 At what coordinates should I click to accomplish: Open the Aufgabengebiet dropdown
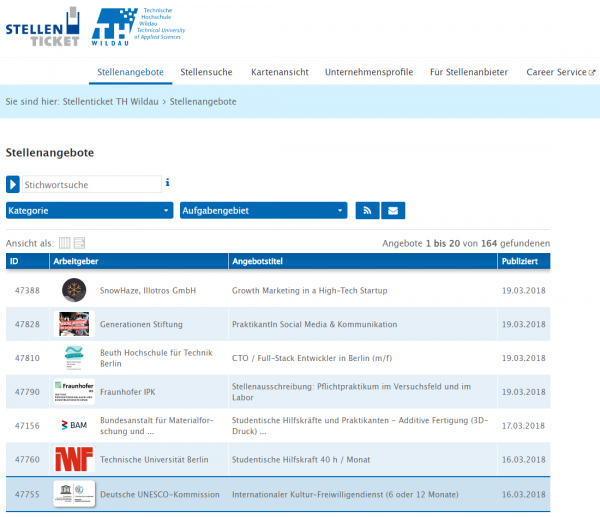coord(264,210)
